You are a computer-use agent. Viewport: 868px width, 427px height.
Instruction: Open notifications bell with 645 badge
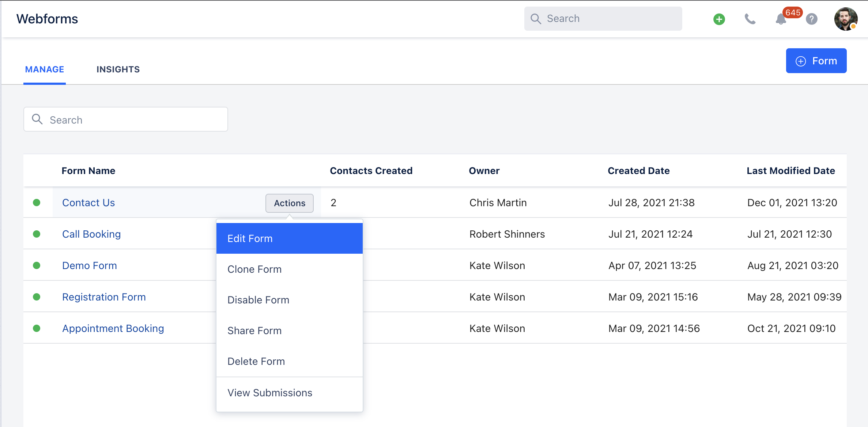[x=781, y=19]
